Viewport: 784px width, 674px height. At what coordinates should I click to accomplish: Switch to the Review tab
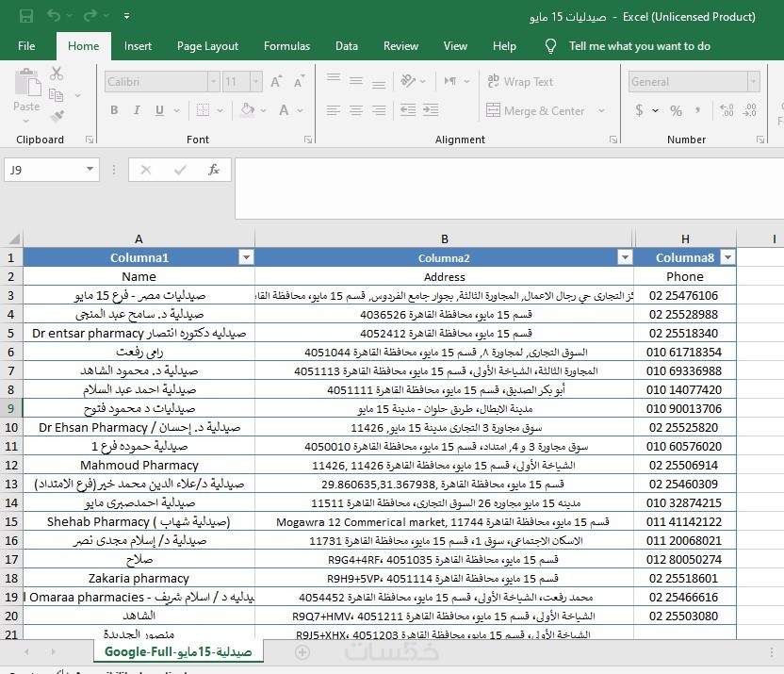pyautogui.click(x=400, y=46)
